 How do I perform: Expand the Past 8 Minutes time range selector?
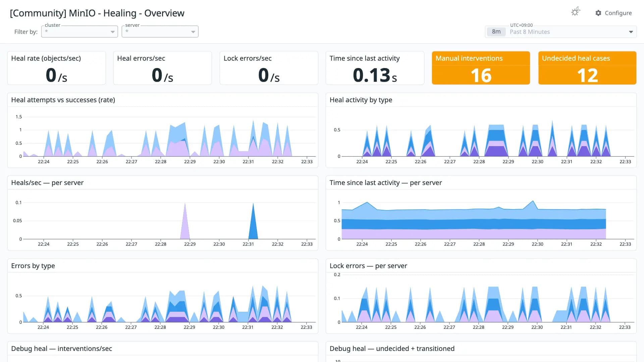click(561, 32)
